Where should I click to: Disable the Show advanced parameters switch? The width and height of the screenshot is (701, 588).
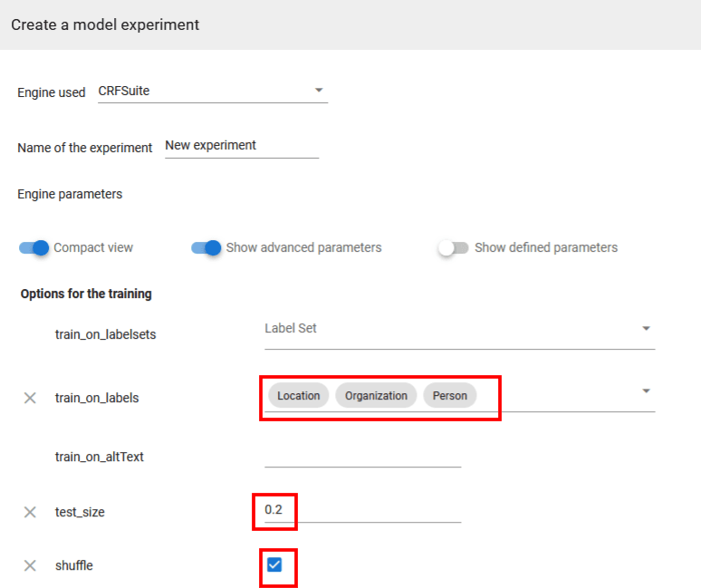(206, 248)
